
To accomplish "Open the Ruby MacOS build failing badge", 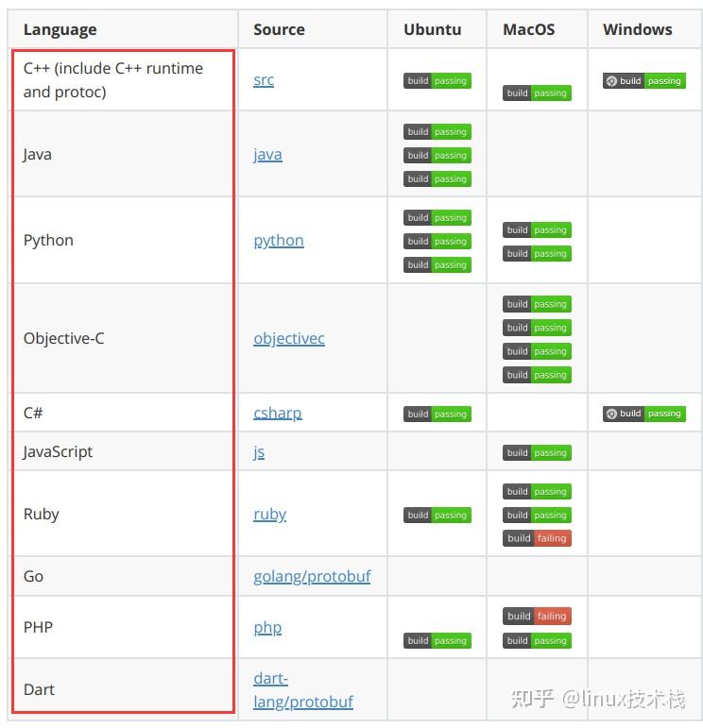I will (x=537, y=538).
